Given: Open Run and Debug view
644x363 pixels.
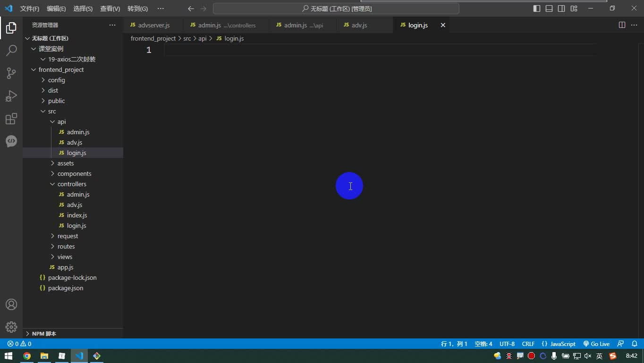Looking at the screenshot, I should click(x=11, y=95).
